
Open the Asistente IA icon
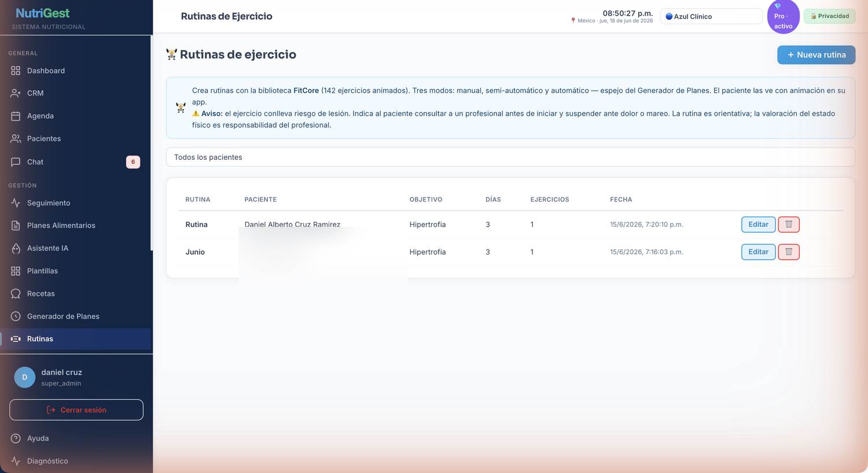16,248
